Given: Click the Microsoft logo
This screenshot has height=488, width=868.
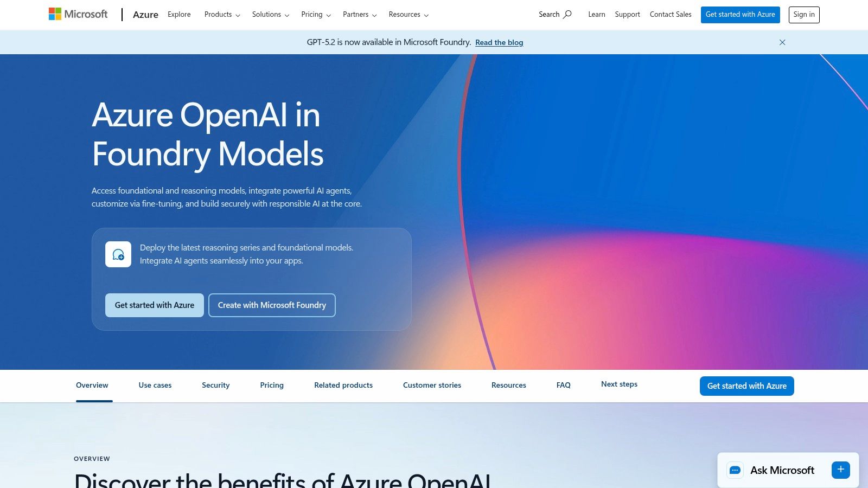Looking at the screenshot, I should (78, 14).
